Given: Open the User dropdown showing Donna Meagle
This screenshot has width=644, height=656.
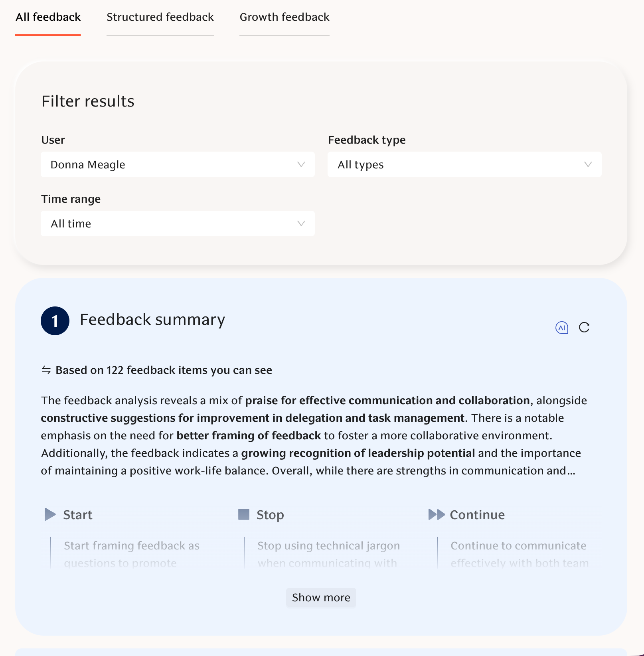Looking at the screenshot, I should pos(178,164).
